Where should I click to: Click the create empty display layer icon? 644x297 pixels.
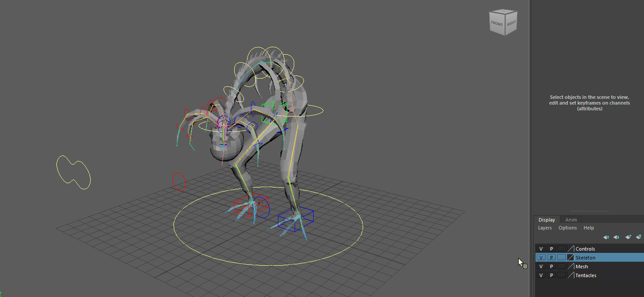(628, 237)
